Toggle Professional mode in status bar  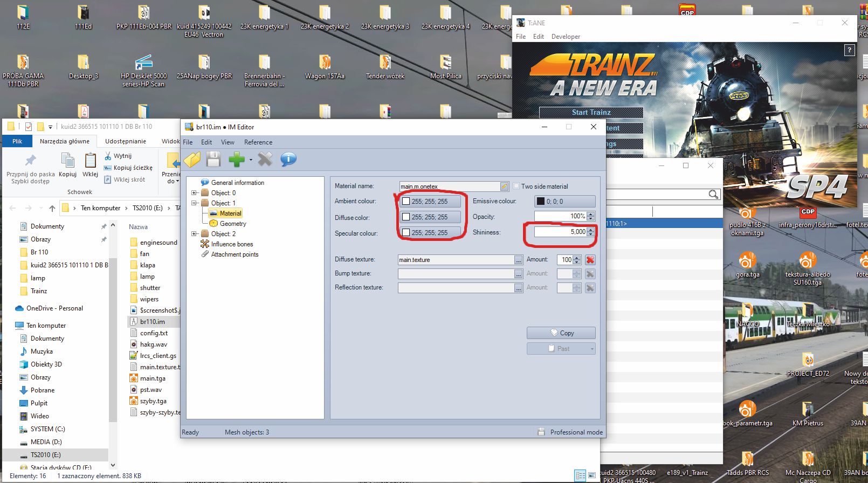pyautogui.click(x=571, y=432)
